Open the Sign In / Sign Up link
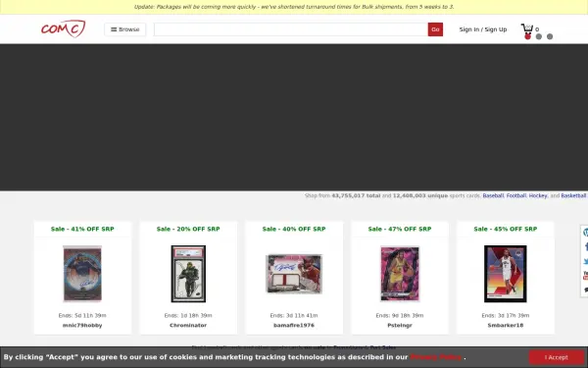588x368 pixels. 483,29
